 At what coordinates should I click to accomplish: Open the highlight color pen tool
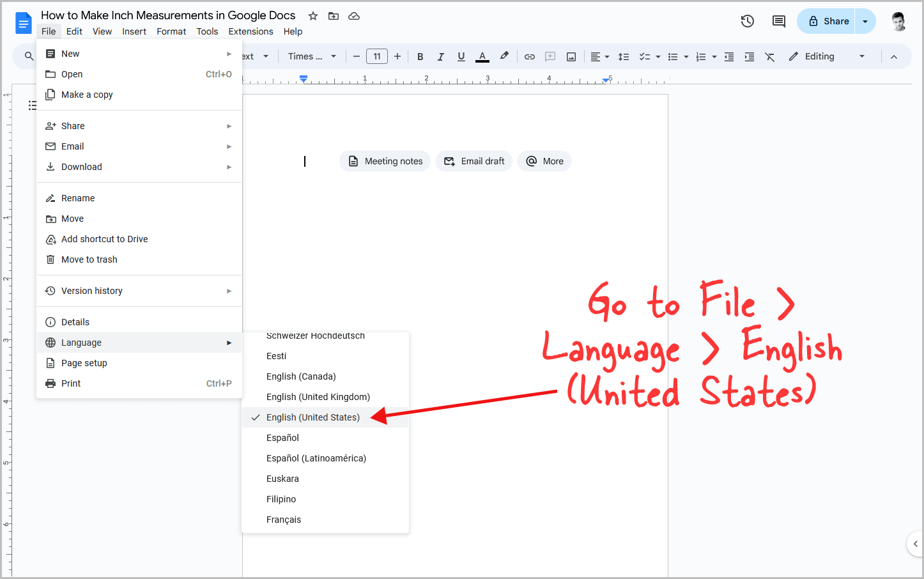click(x=504, y=56)
